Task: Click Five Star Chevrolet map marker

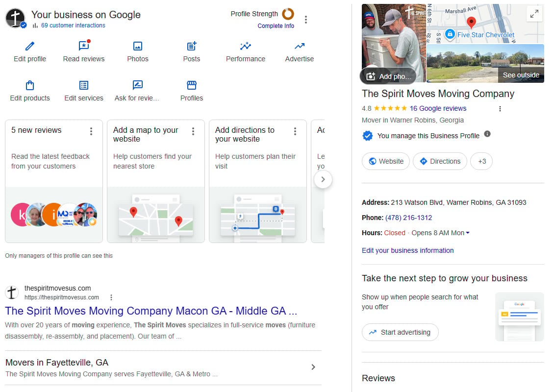Action: tap(450, 34)
